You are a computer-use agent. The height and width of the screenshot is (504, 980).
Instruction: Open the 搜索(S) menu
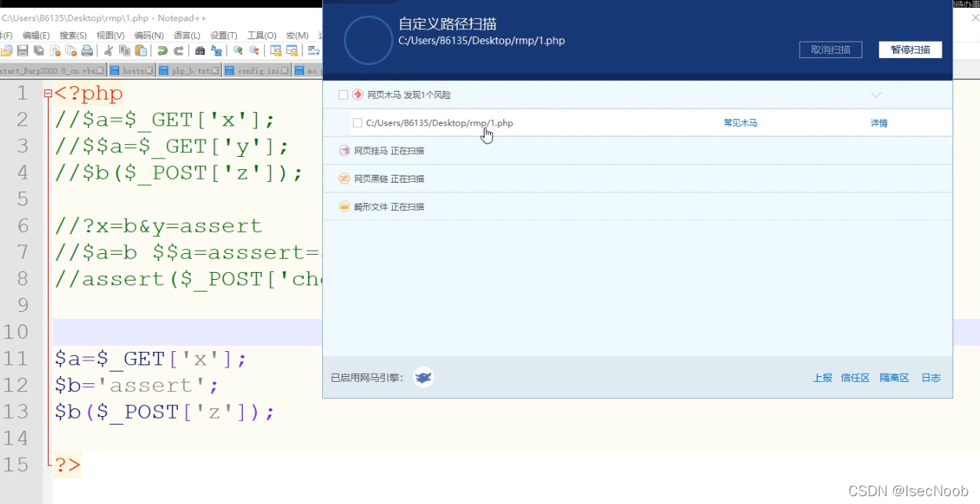[73, 35]
